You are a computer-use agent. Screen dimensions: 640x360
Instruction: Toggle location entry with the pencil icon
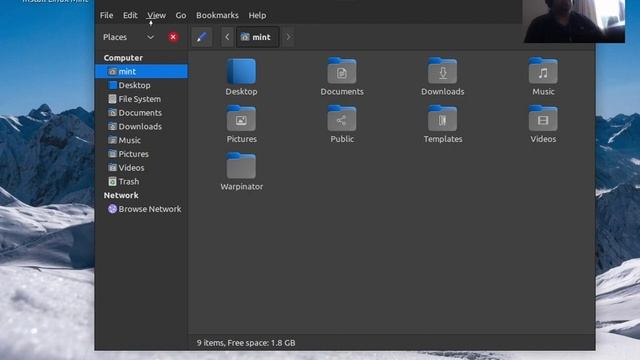pos(202,37)
